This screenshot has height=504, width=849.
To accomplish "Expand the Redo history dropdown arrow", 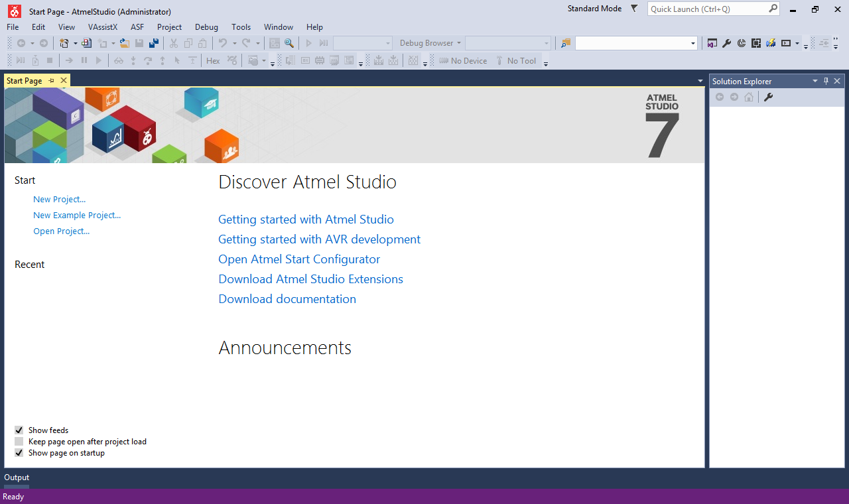I will [x=257, y=43].
